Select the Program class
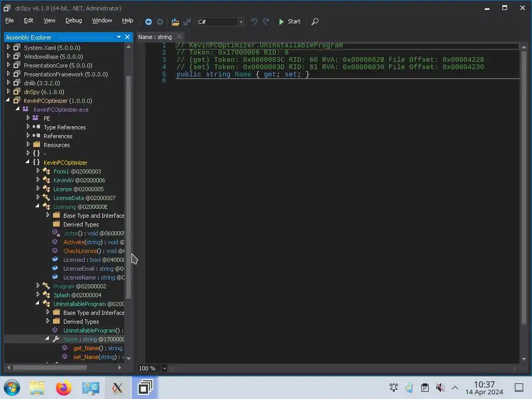 coord(79,286)
